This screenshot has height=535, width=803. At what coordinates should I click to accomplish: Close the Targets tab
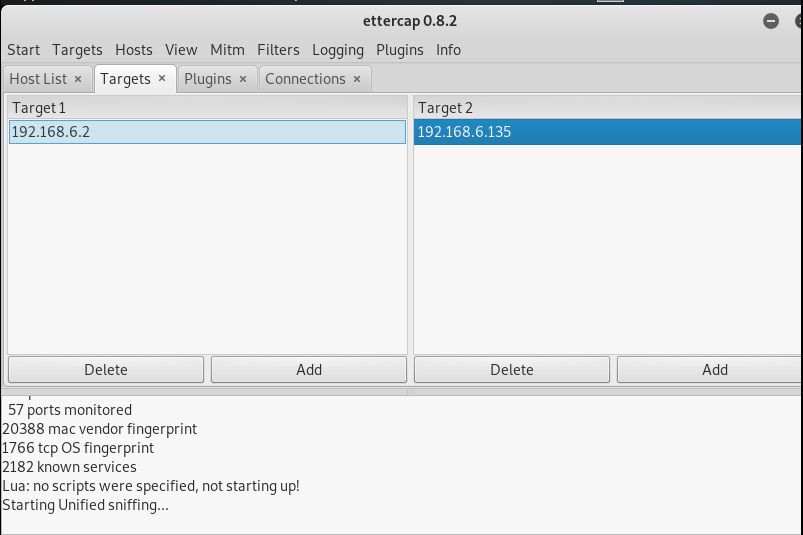coord(162,78)
